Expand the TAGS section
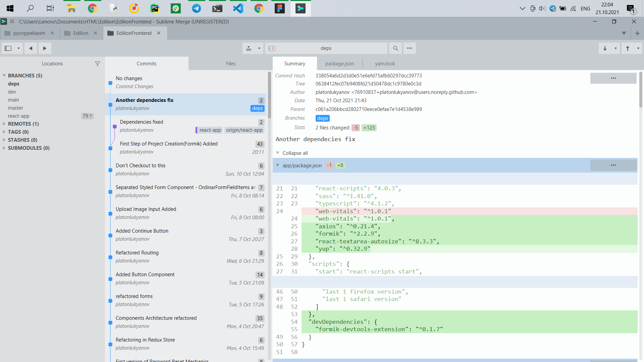Viewport: 644px width, 362px height. (4, 132)
